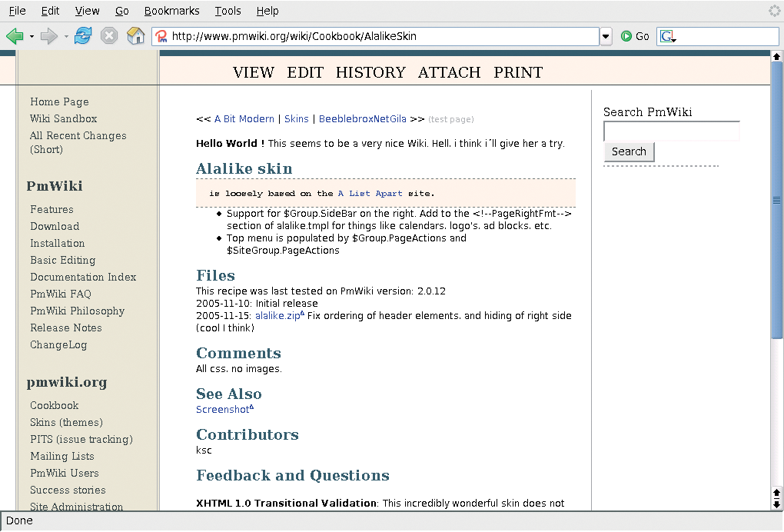Open the ChangeLog sidebar link
784x532 pixels.
(58, 345)
